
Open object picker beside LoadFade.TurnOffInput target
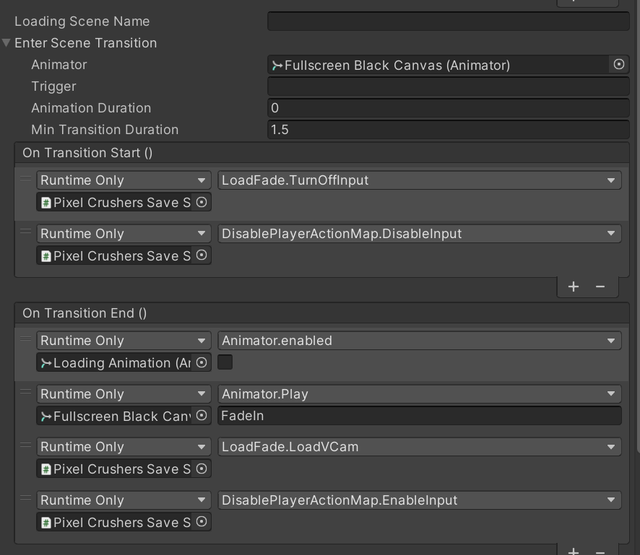tap(201, 202)
